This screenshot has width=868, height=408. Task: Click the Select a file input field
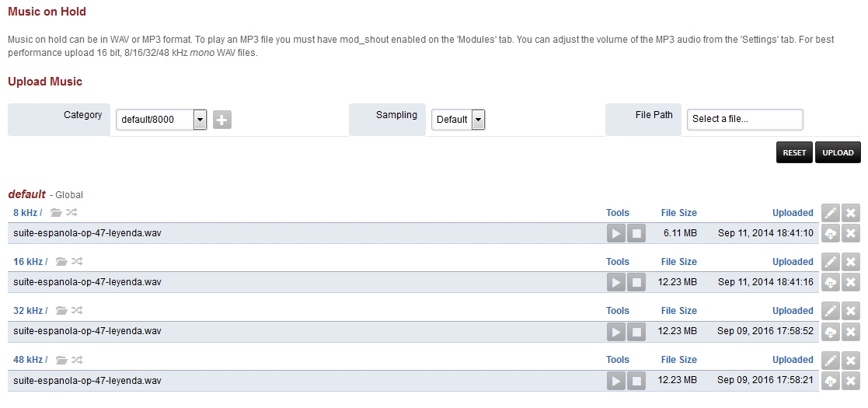point(744,119)
